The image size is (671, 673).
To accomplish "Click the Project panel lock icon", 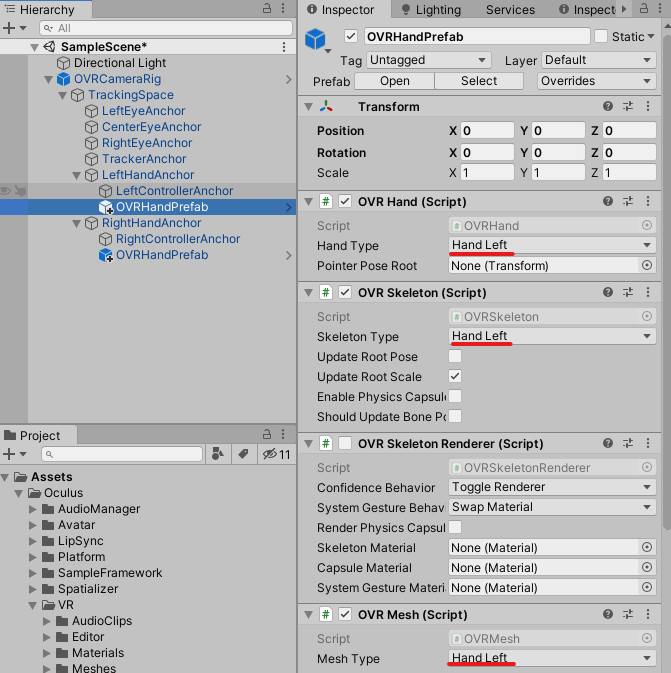I will [267, 434].
